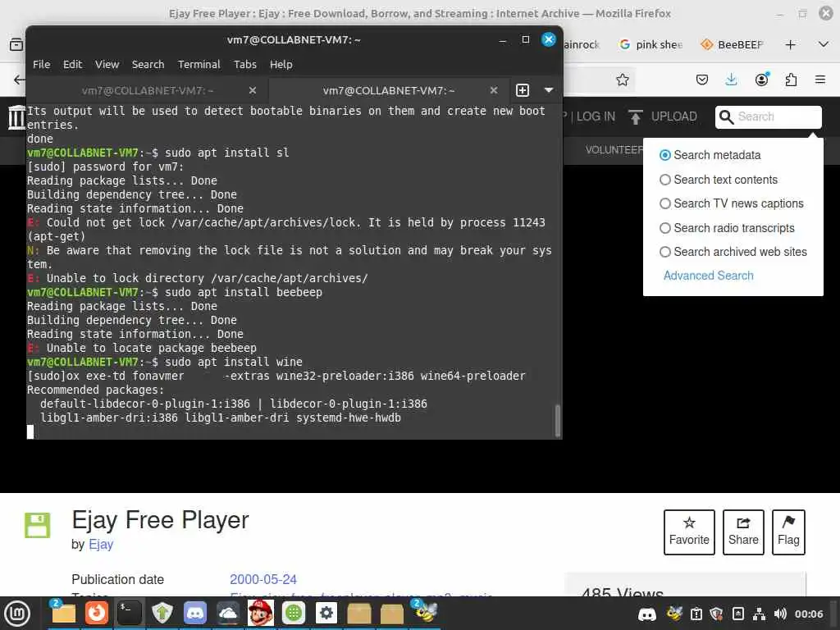Open the Mario icon in taskbar
Screen dimensions: 840x630
coord(260,614)
